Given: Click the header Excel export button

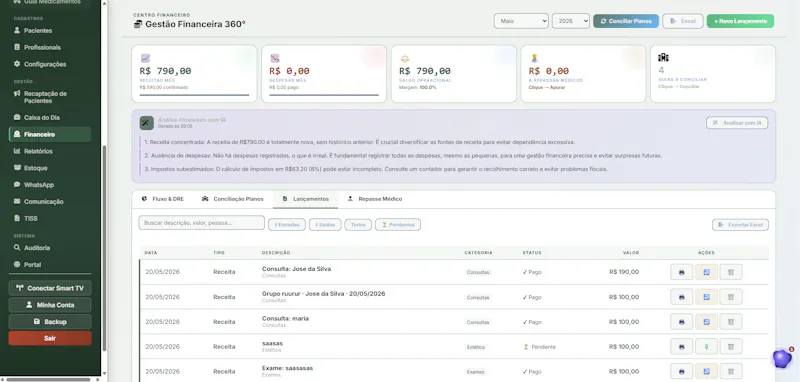Looking at the screenshot, I should pos(683,21).
